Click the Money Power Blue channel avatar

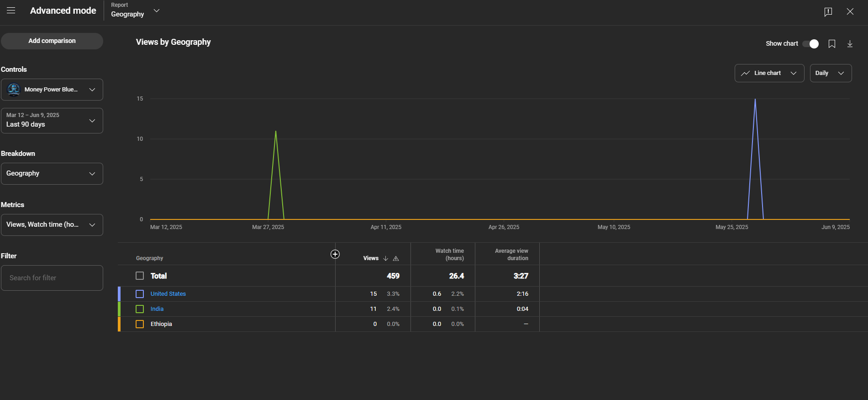coord(14,90)
